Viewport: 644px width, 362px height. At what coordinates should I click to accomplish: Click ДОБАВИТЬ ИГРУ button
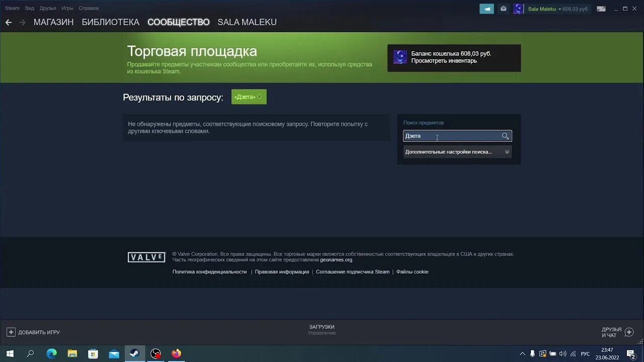pyautogui.click(x=33, y=332)
